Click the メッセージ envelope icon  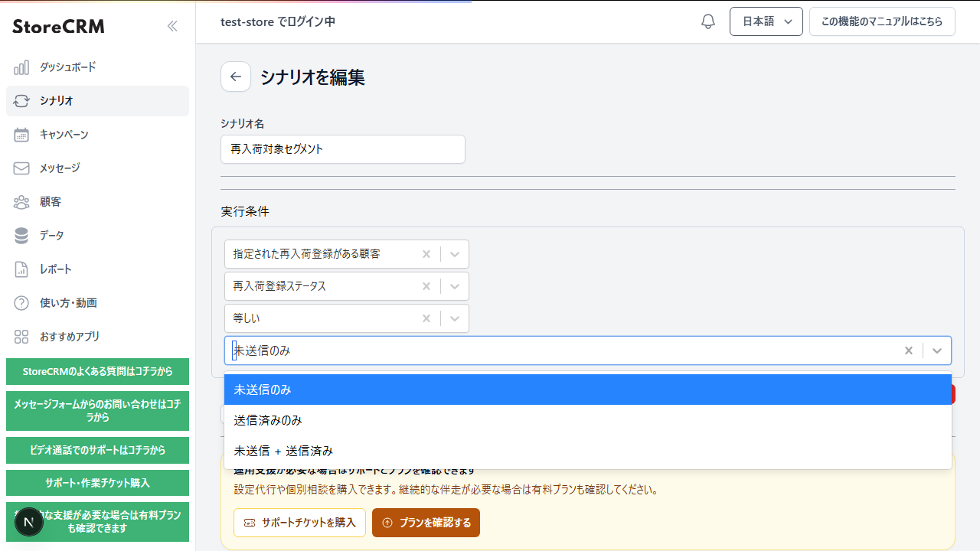pyautogui.click(x=21, y=168)
